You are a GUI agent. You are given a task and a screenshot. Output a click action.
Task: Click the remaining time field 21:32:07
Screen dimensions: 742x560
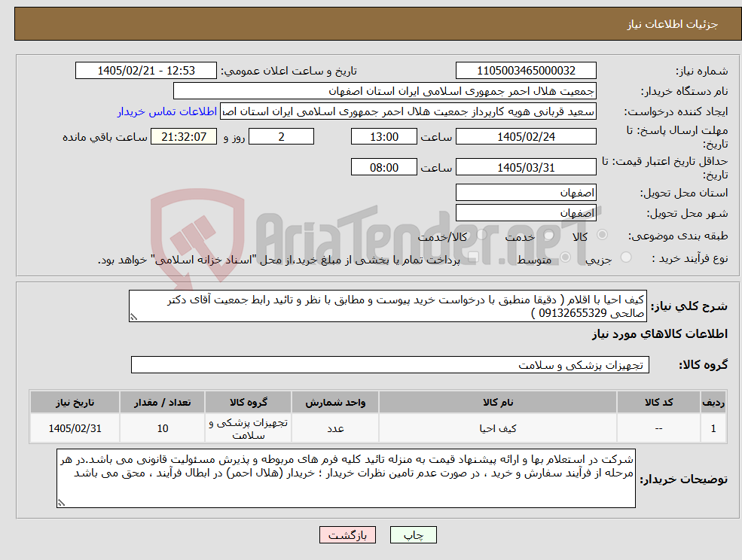click(184, 137)
